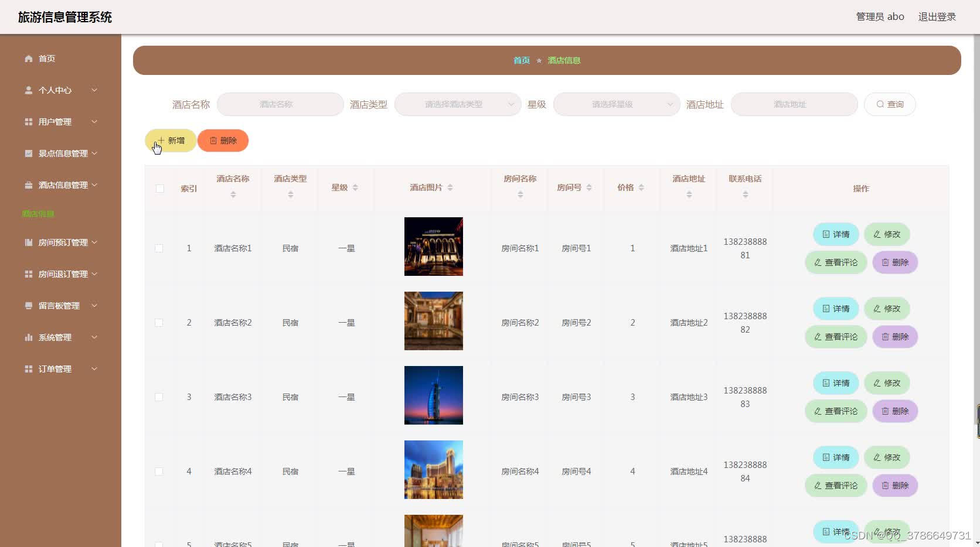Click the bar chart icon beside 系统管理
Screen dimensions: 980x547
[x=28, y=337]
